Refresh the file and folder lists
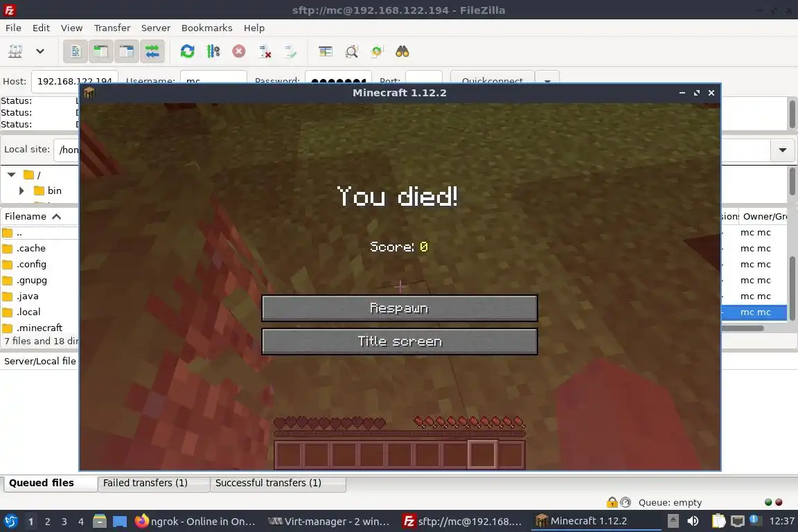Screen dimensions: 798x532 pos(187,51)
